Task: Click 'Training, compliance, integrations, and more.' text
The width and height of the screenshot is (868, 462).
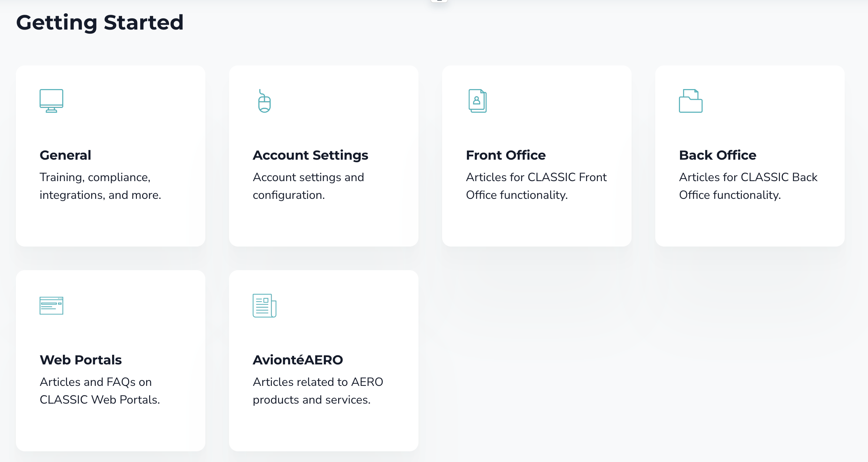Action: tap(100, 186)
